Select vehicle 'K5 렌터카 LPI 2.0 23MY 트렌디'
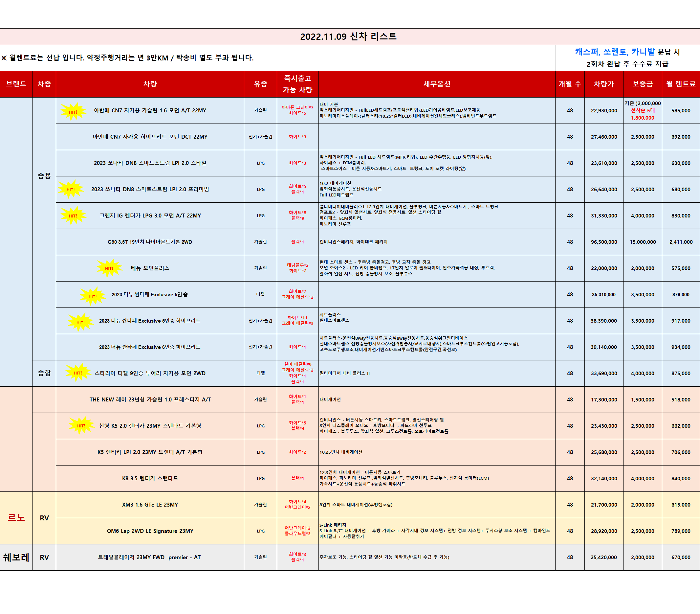The image size is (700, 614). click(150, 452)
